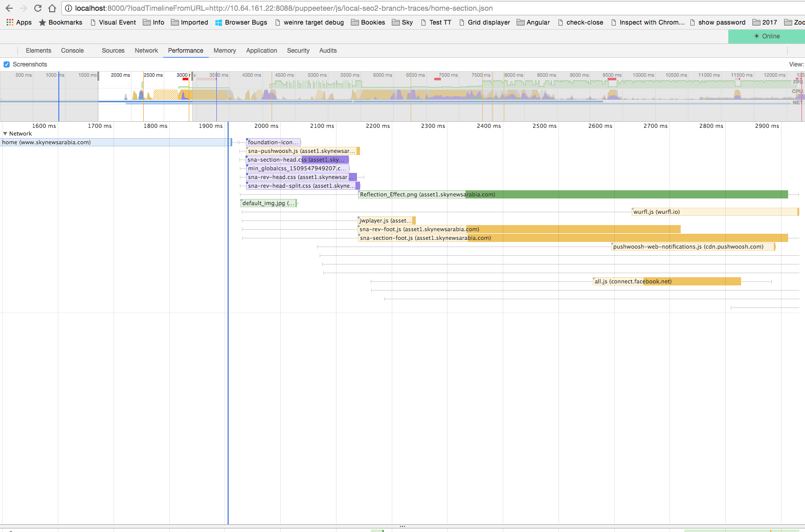This screenshot has width=805, height=532.
Task: Open the Sky bookmarks folder
Action: tap(402, 23)
